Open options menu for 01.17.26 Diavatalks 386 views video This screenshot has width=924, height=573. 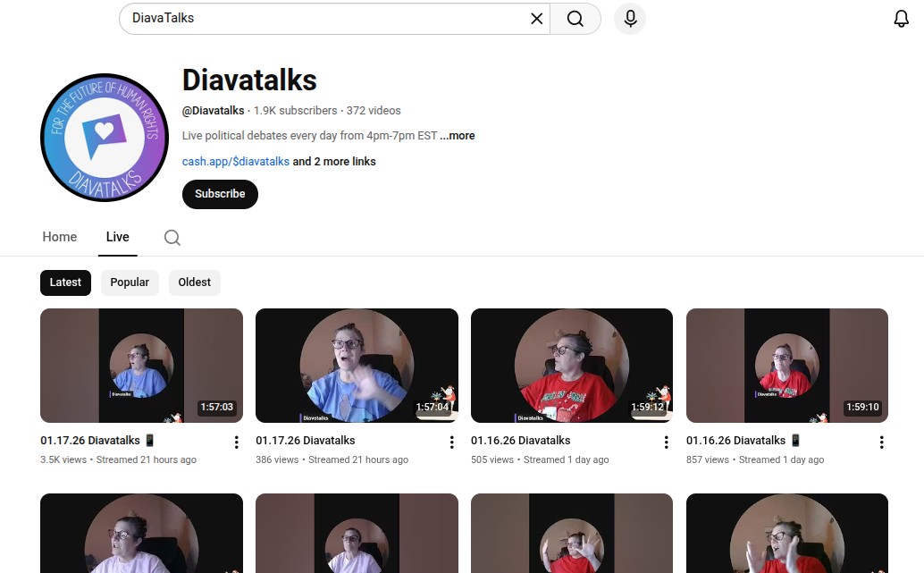click(451, 442)
